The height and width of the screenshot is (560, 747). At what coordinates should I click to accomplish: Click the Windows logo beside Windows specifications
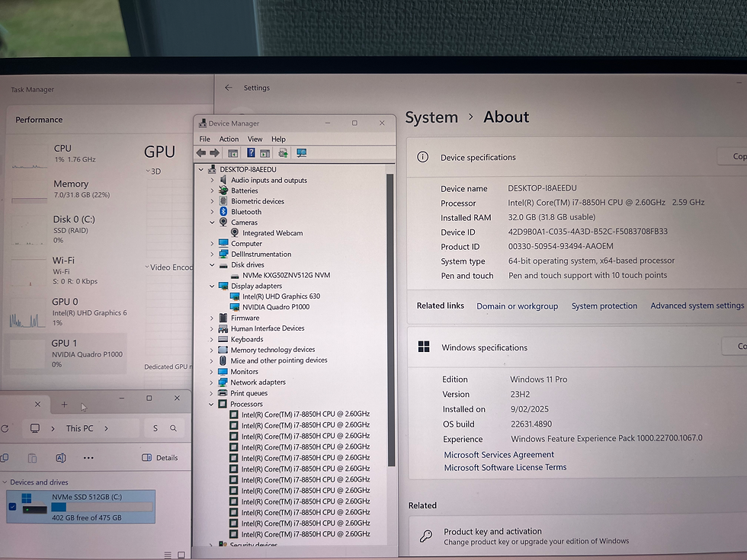[424, 346]
